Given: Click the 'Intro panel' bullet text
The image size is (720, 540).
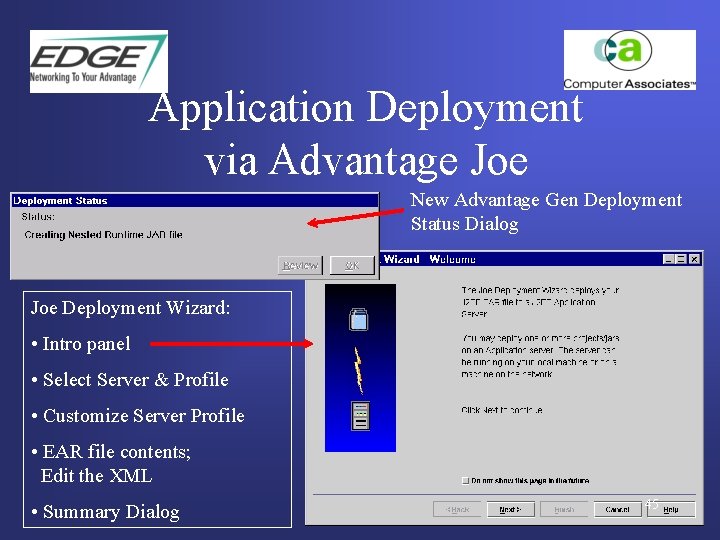Looking at the screenshot, I should pos(86,344).
